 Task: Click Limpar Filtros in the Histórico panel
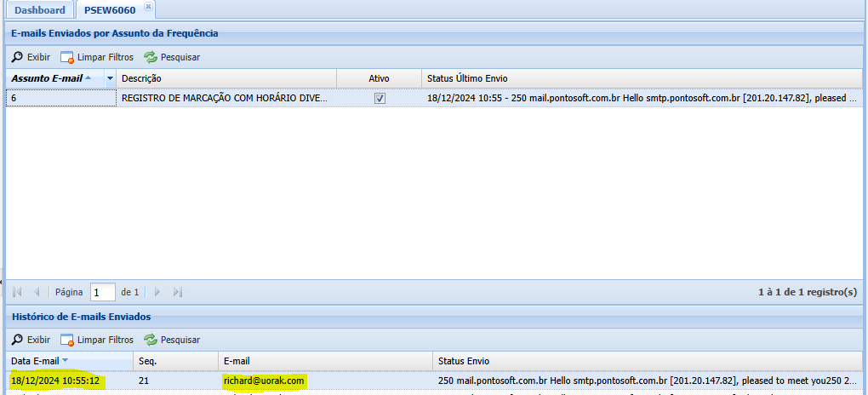click(97, 340)
